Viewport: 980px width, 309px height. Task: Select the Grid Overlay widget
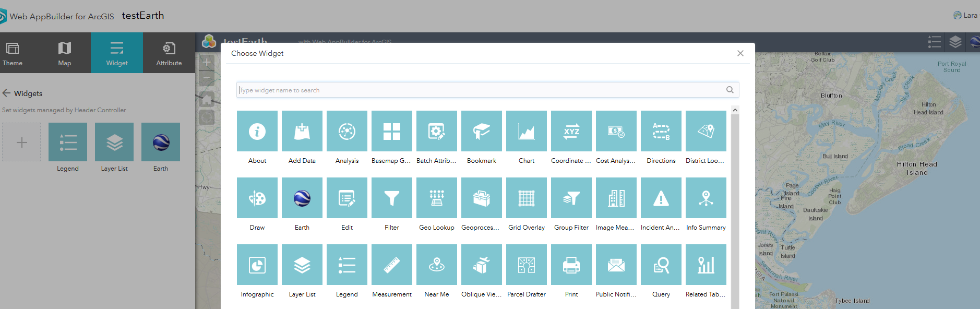pos(526,198)
